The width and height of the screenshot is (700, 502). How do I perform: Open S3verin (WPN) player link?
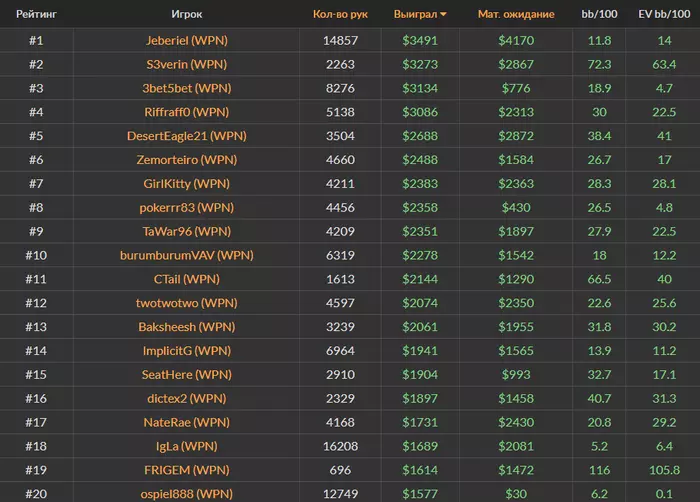coord(187,64)
